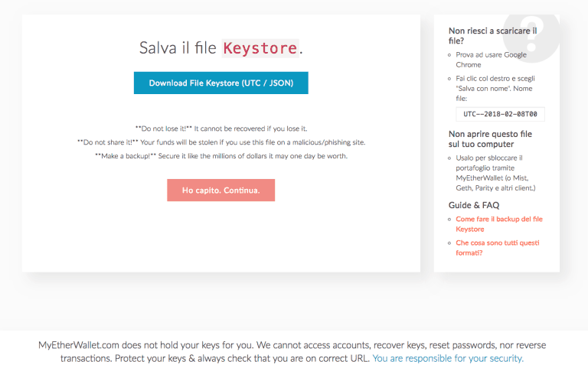Click 'MyEtherWallet.com does not hold your keys' text
Viewport: 588px width, 368px height.
(x=146, y=345)
